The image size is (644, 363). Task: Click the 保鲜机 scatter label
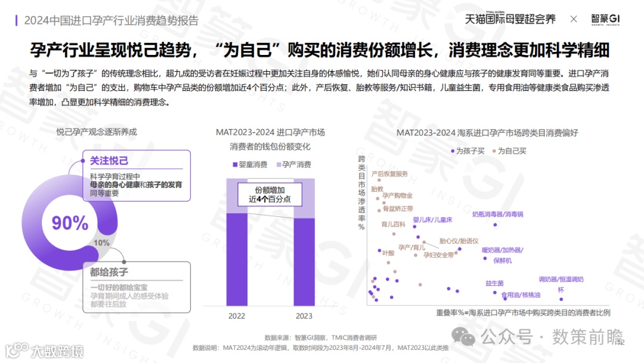tap(502, 261)
